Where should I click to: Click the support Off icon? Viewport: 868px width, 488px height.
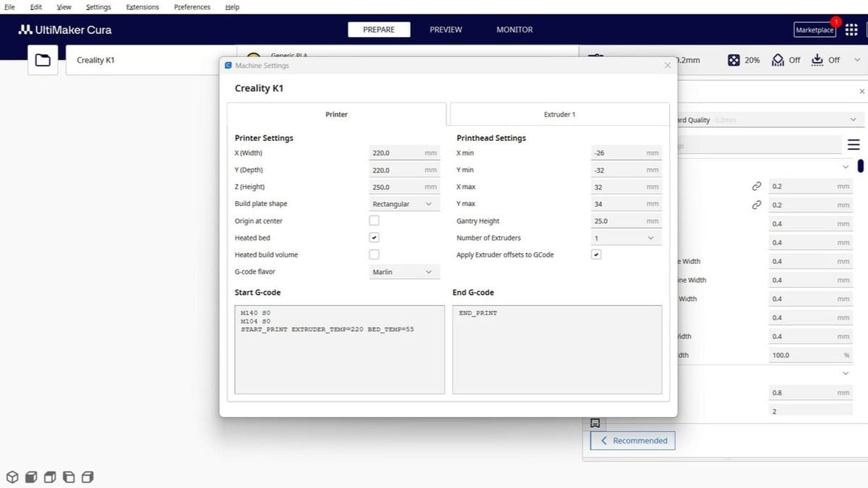coord(778,60)
